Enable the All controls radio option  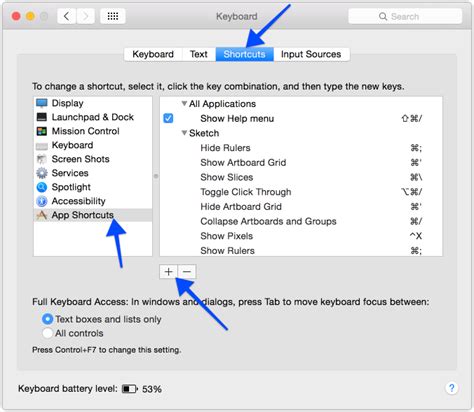[x=47, y=333]
